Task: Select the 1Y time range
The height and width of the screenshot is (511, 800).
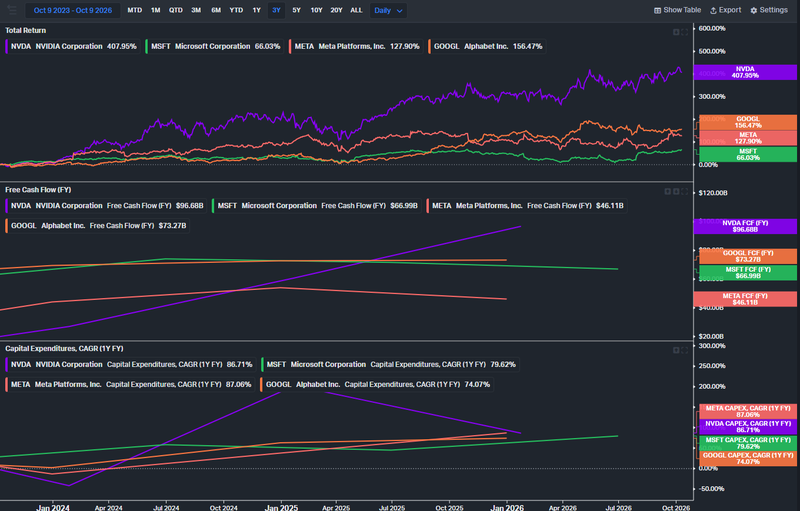Action: pyautogui.click(x=257, y=10)
